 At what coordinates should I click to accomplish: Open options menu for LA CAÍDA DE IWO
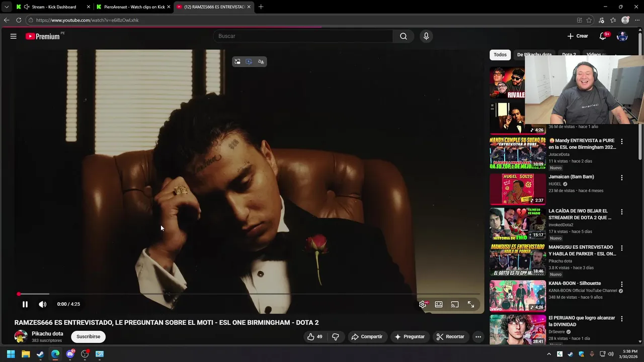[x=622, y=212]
